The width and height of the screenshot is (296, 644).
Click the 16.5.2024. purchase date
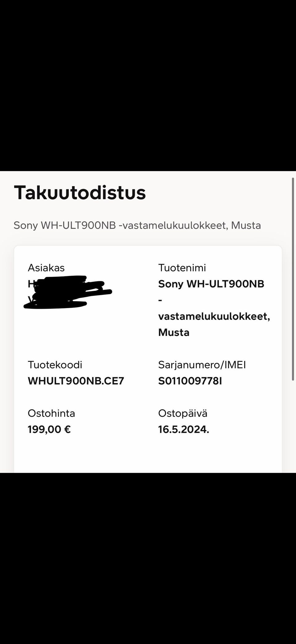click(184, 429)
